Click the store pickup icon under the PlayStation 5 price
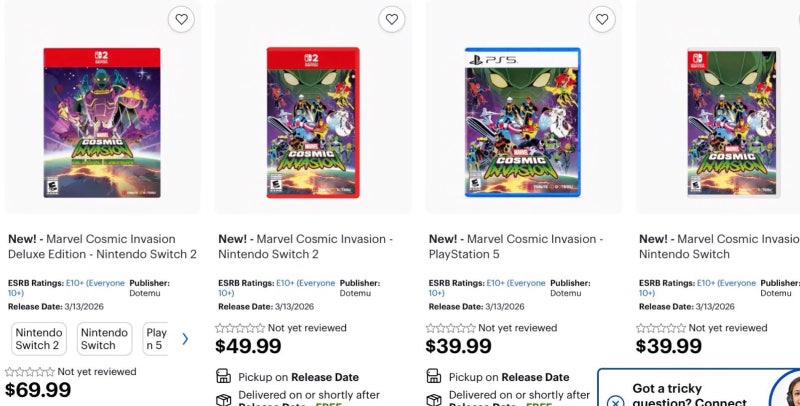800x406 pixels. (434, 377)
